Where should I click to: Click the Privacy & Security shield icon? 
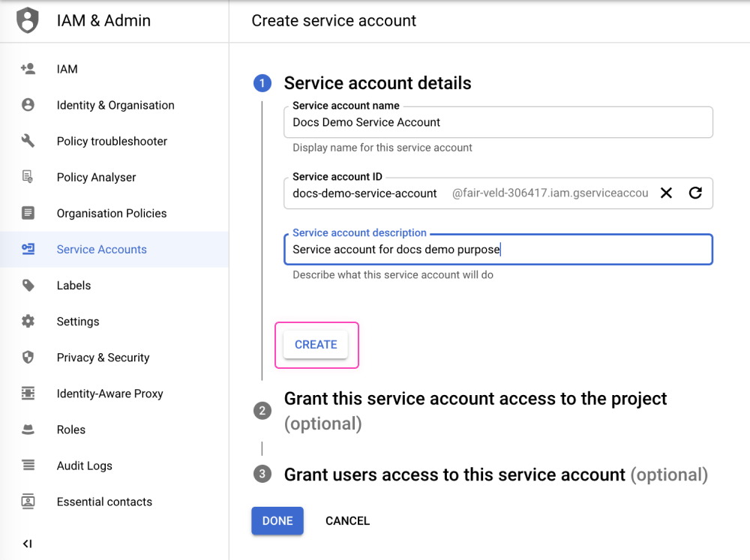click(x=27, y=358)
